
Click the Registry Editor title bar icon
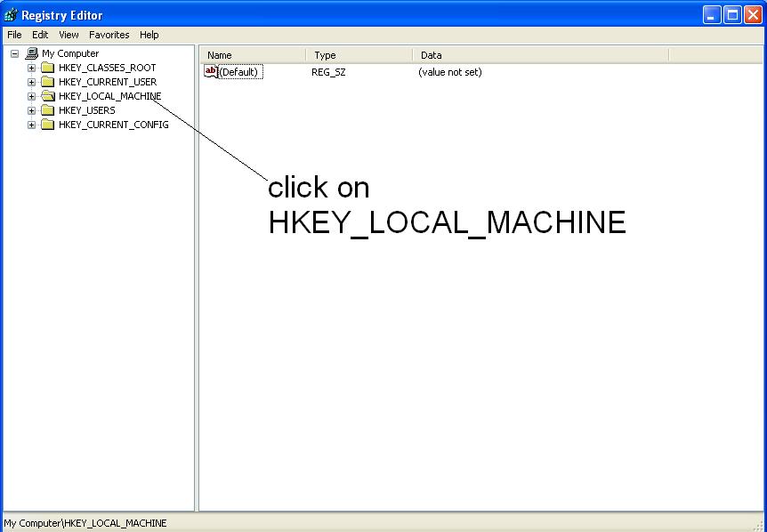click(11, 15)
